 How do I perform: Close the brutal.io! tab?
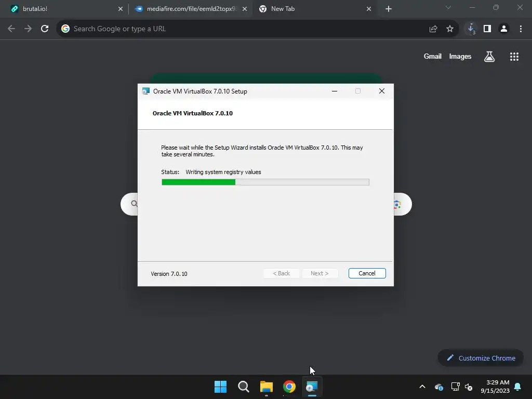click(x=121, y=9)
